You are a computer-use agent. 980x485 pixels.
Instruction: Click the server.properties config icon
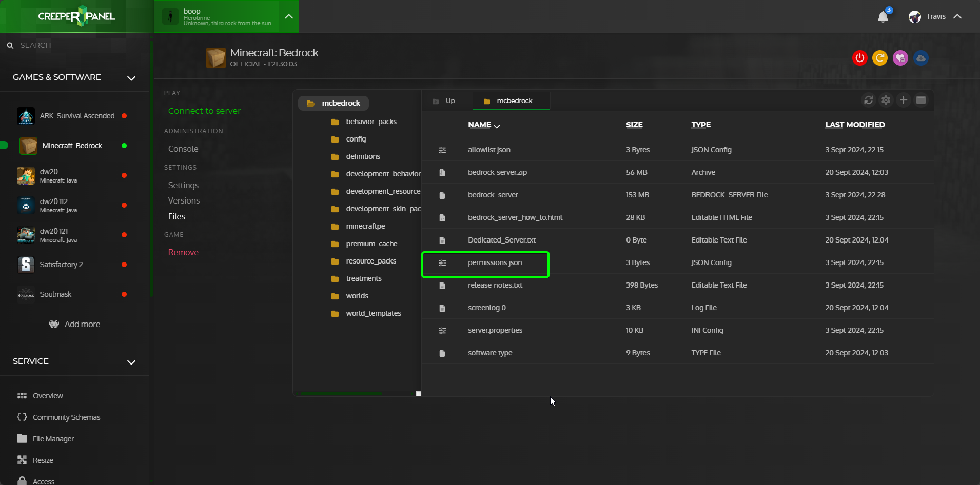442,331
